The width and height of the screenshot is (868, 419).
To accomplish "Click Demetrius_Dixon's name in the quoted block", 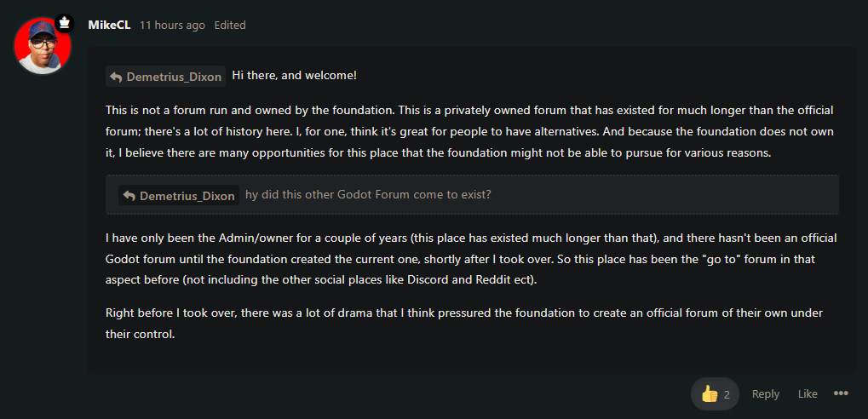I will [x=187, y=195].
